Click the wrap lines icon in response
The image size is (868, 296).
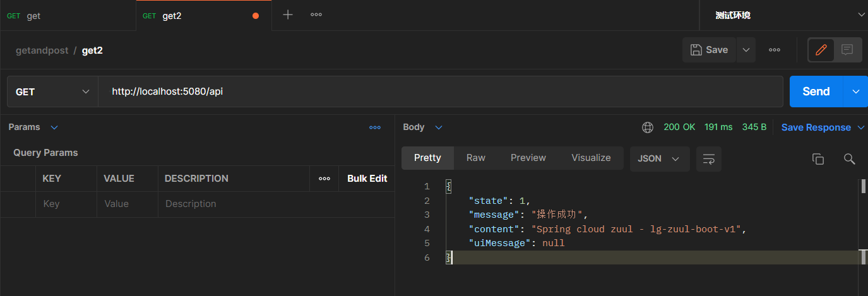point(708,159)
